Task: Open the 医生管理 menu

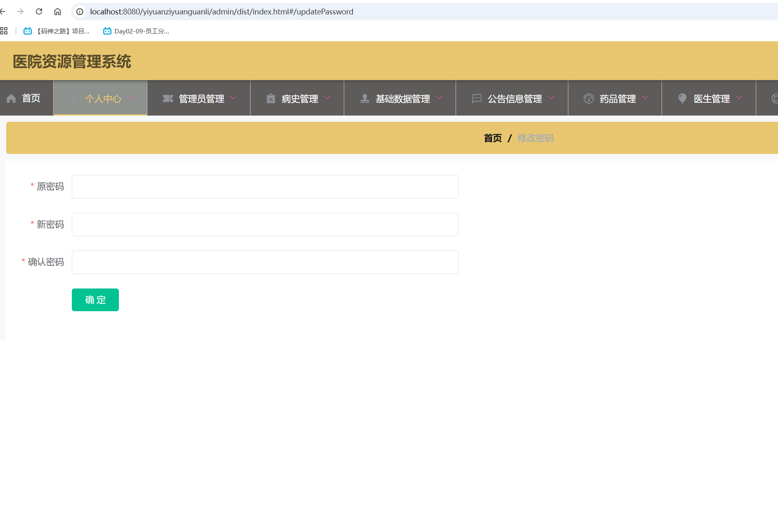Action: 711,99
